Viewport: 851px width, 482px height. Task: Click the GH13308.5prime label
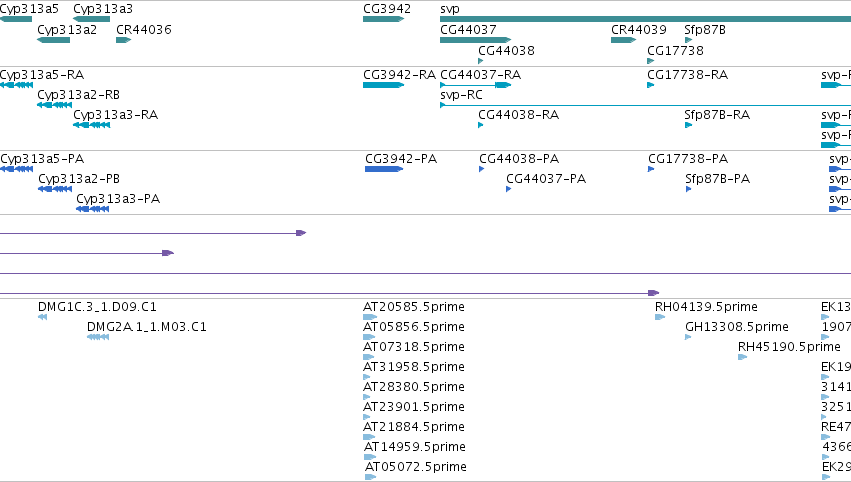(x=737, y=327)
